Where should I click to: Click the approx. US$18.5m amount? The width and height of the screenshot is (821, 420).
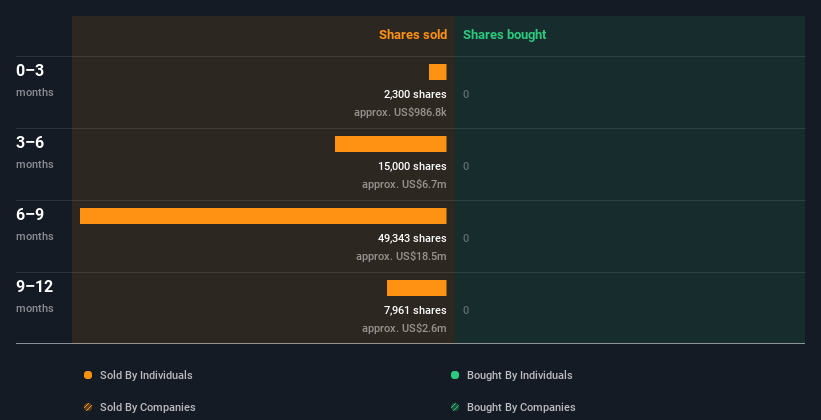coord(401,257)
